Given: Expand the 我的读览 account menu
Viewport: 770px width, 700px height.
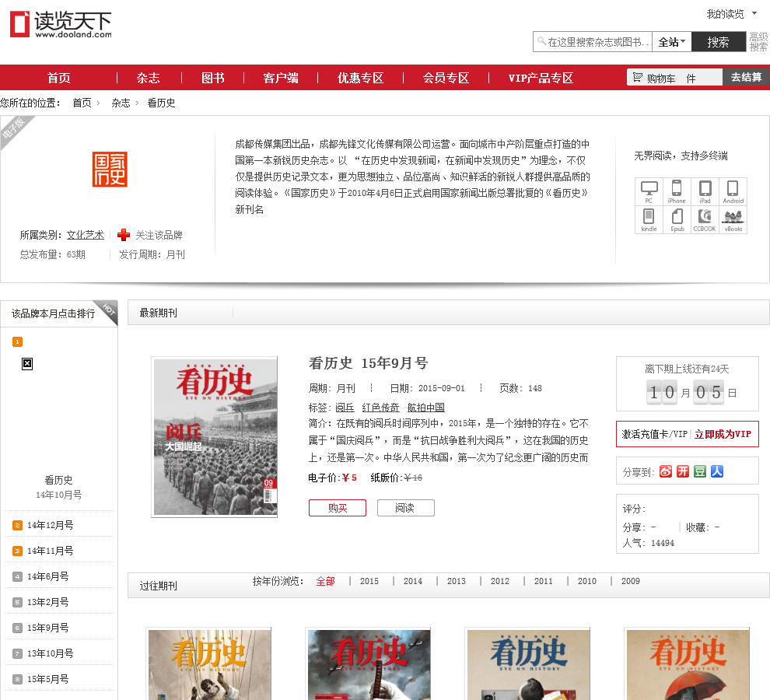Looking at the screenshot, I should pos(731,14).
